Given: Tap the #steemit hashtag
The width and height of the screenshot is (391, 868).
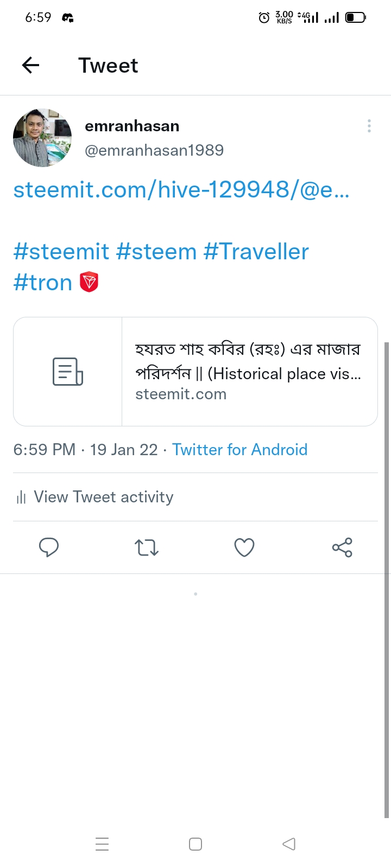Looking at the screenshot, I should point(61,252).
